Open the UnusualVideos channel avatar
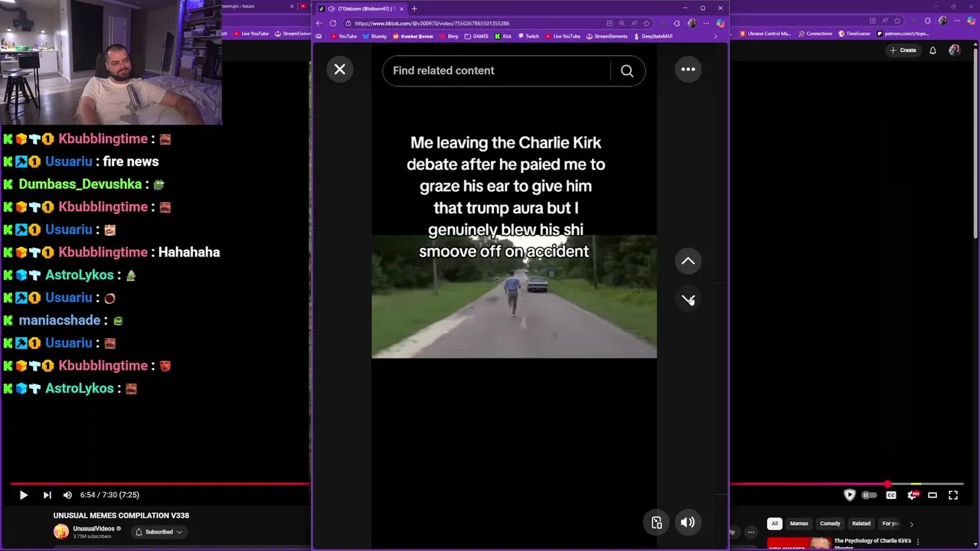Image resolution: width=980 pixels, height=551 pixels. point(60,532)
